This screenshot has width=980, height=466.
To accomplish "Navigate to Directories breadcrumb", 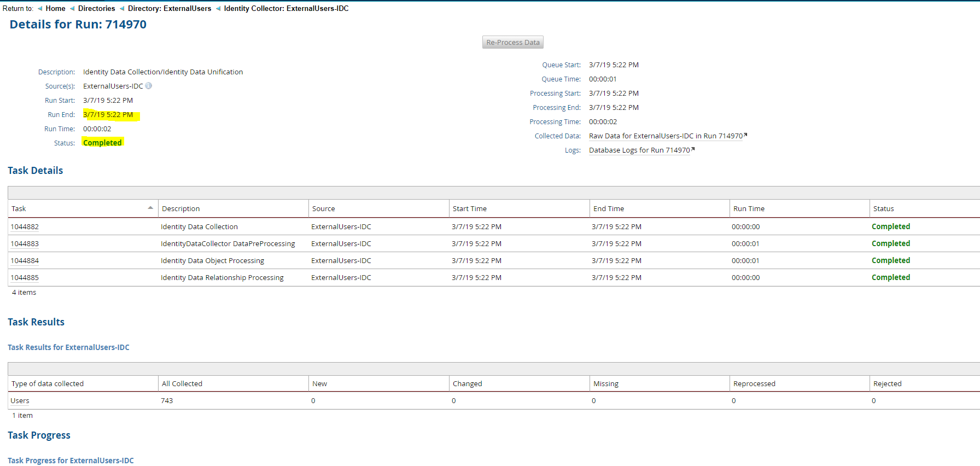I will 96,9.
